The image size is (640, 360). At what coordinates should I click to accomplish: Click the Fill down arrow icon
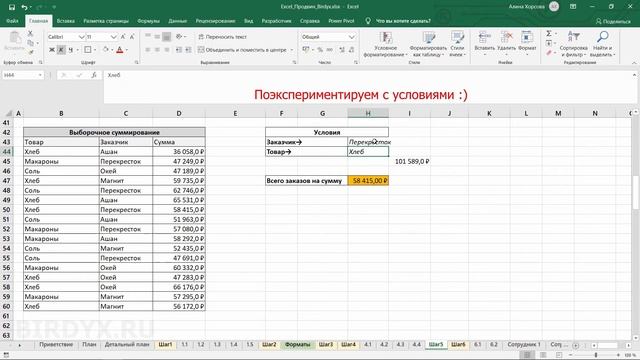coord(549,43)
